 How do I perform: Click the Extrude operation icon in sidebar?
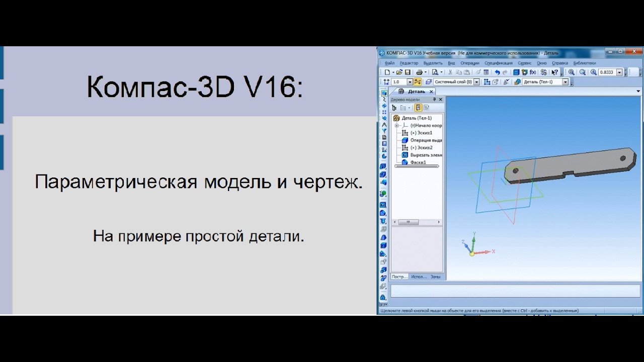384,166
